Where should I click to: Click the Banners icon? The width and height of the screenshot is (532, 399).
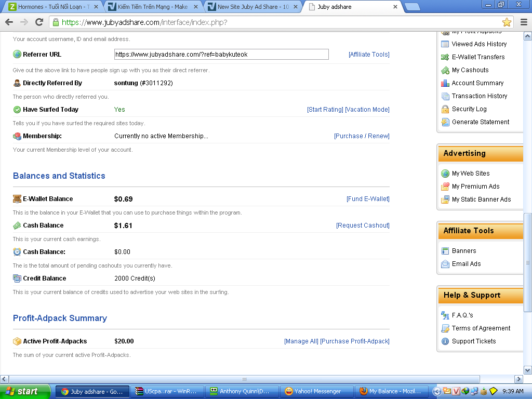click(x=445, y=251)
